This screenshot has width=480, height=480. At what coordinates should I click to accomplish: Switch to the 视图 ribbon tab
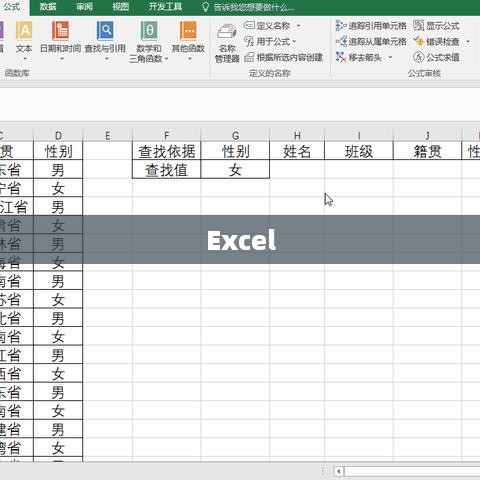tap(120, 7)
